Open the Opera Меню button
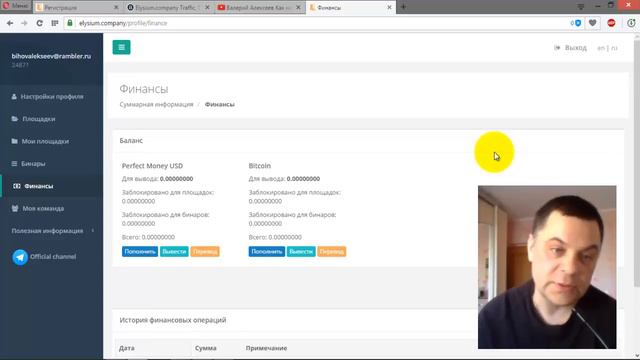The width and height of the screenshot is (640, 360). 16,6
